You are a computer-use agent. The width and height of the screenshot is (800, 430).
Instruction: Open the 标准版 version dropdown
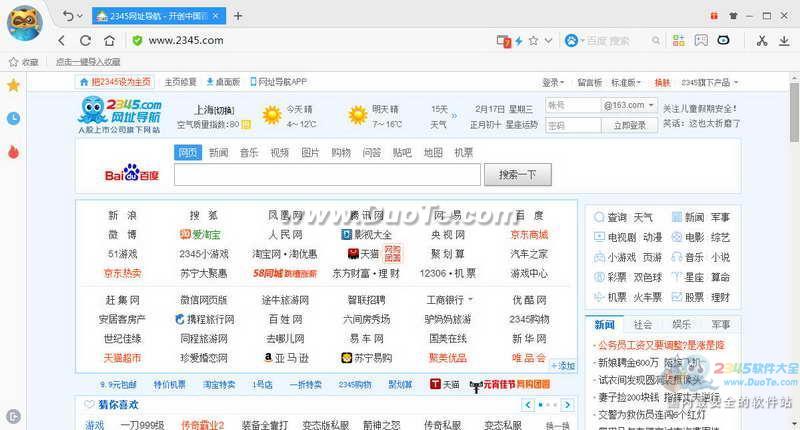pos(626,82)
